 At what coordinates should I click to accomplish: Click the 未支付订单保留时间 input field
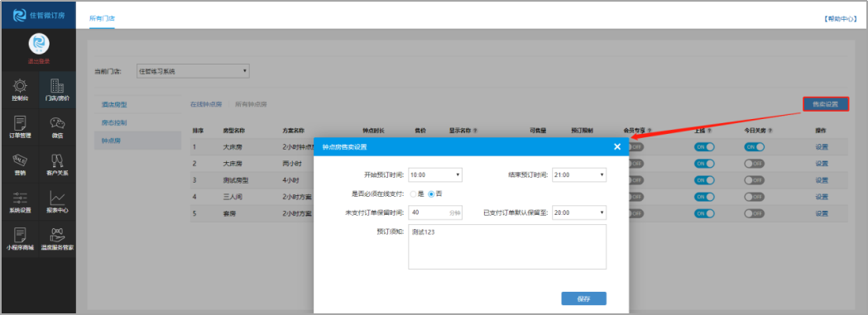click(x=435, y=212)
